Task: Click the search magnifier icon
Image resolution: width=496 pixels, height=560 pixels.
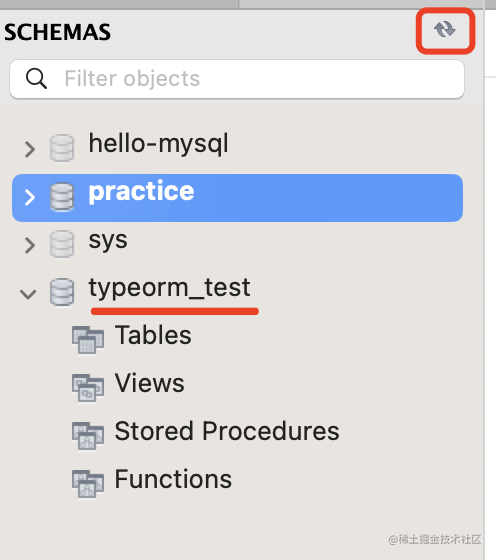Action: tap(36, 79)
